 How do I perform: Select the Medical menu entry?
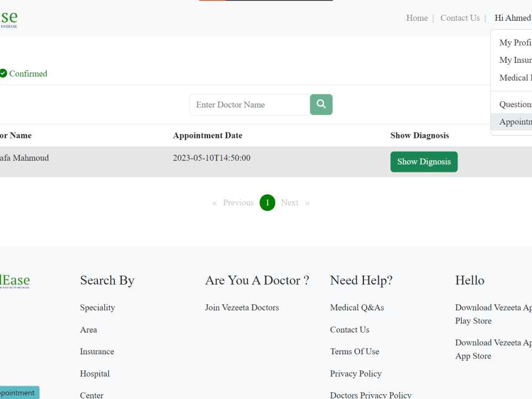[x=516, y=78]
